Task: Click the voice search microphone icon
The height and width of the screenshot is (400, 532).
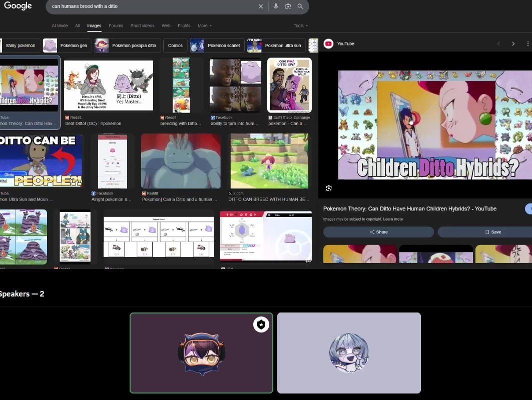Action: [276, 6]
